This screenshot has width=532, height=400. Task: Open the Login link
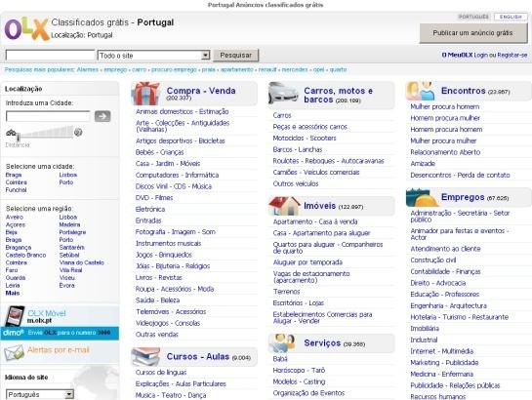tap(481, 55)
